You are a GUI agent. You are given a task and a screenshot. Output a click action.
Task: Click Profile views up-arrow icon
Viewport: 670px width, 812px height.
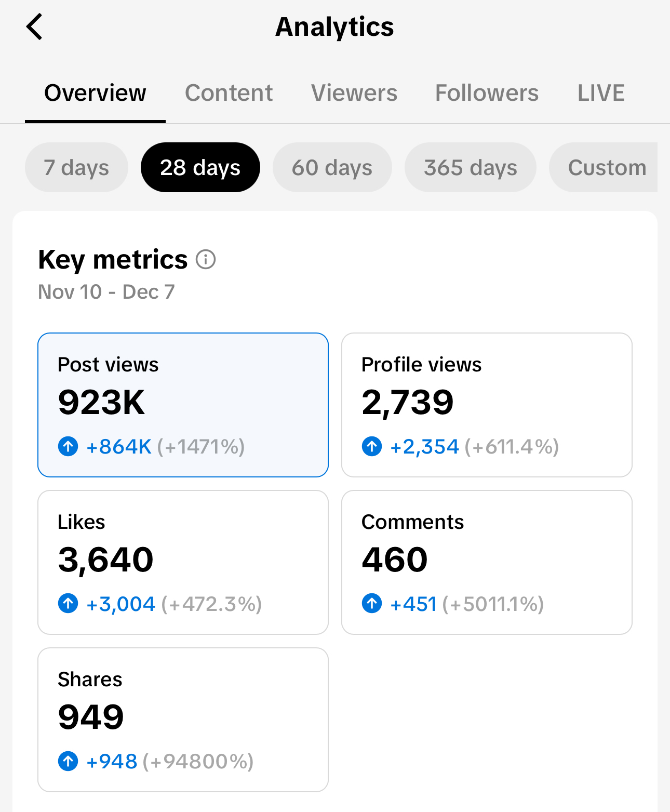coord(372,446)
